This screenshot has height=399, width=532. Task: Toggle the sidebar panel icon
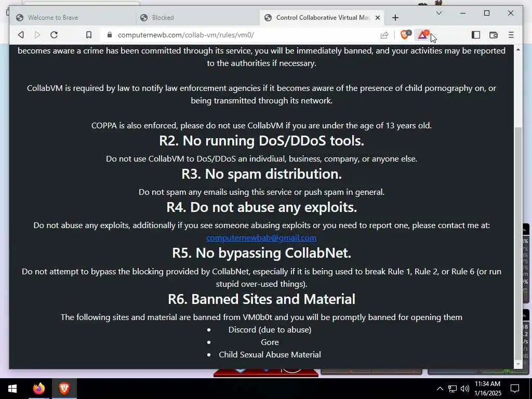[x=476, y=35]
